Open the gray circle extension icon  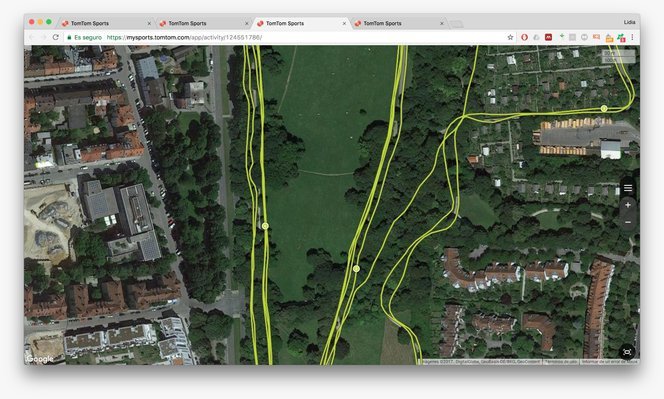coord(584,37)
